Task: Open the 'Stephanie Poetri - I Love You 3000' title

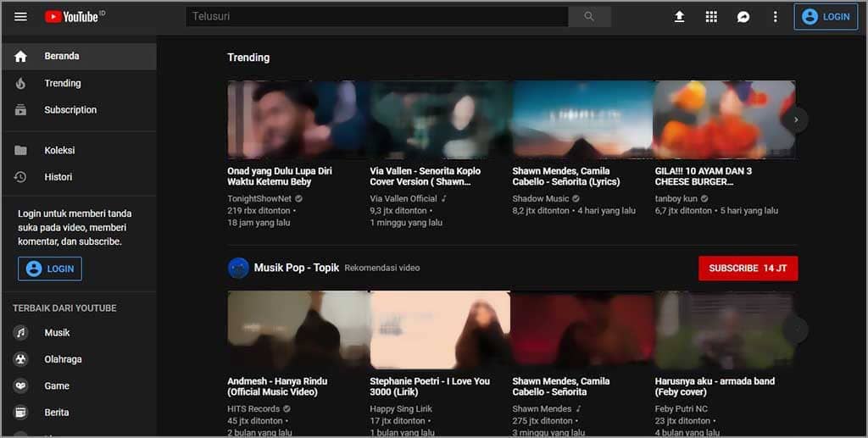Action: tap(430, 386)
